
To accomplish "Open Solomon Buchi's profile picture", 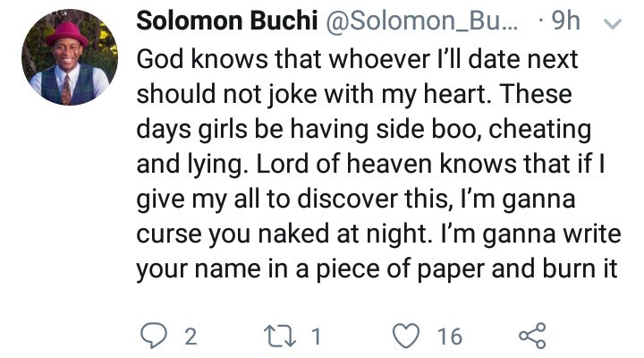I will click(64, 59).
